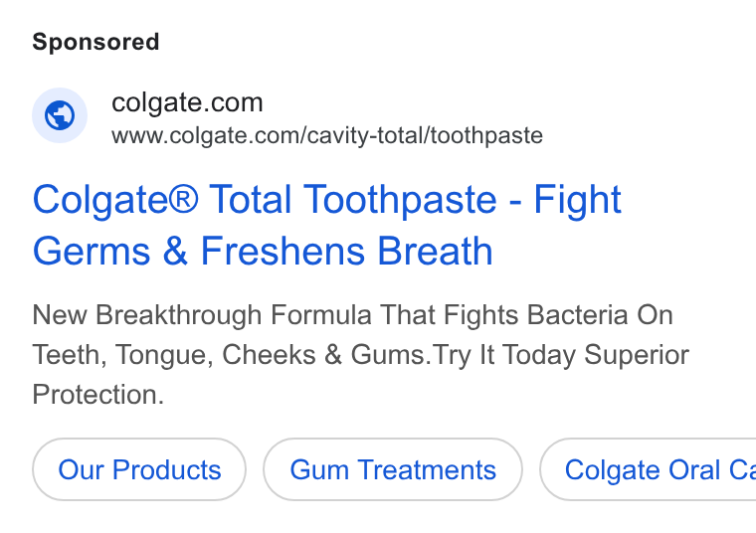756x533 pixels.
Task: Click the globe favicon beside colgate.com
Action: (60, 115)
